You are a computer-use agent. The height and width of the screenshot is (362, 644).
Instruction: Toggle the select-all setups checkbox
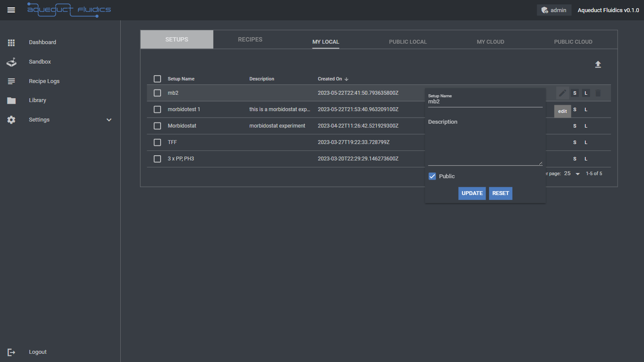pyautogui.click(x=158, y=79)
